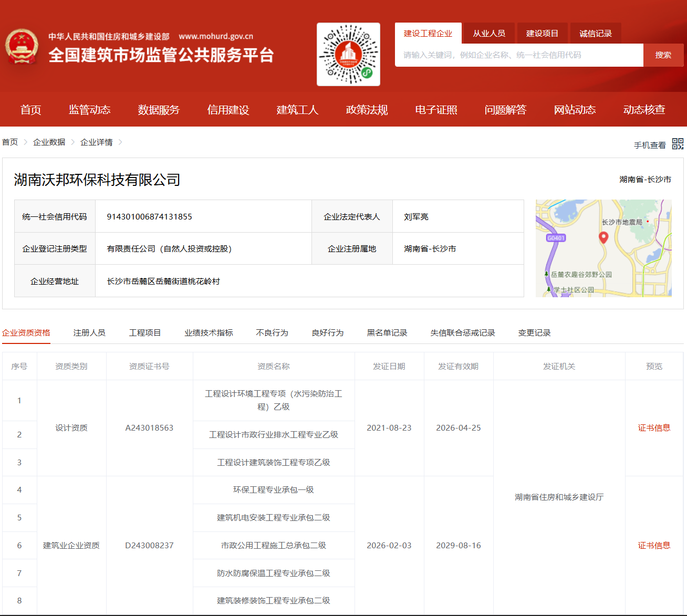
Task: Open the 电子证照 navigation menu
Action: (436, 110)
